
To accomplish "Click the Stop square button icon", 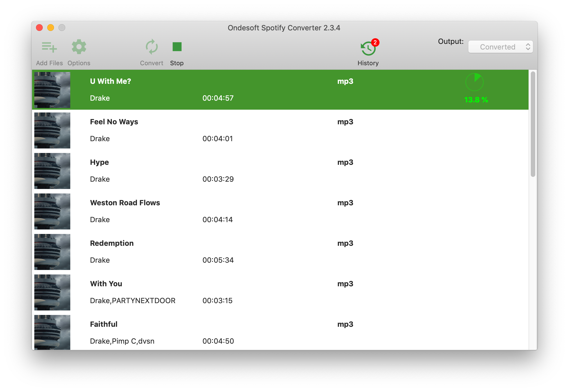I will pyautogui.click(x=178, y=47).
